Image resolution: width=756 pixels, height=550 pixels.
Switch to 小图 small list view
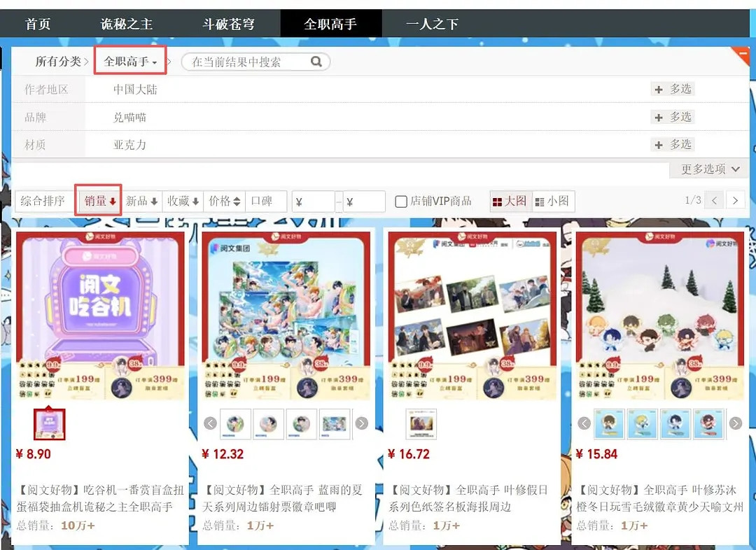(552, 201)
